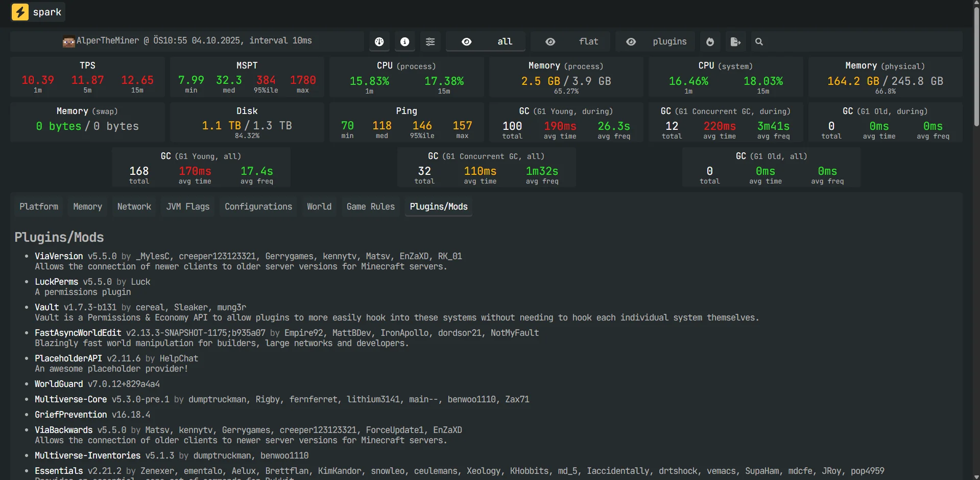Switch to the "flat" view
980x480 pixels.
pos(570,42)
